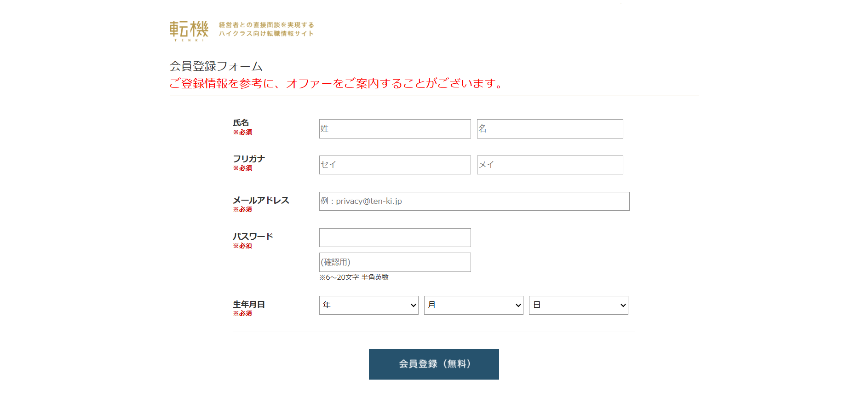Screen dimensions: 868x398
Task: Click the メールアドレス email input field
Action: click(x=474, y=201)
